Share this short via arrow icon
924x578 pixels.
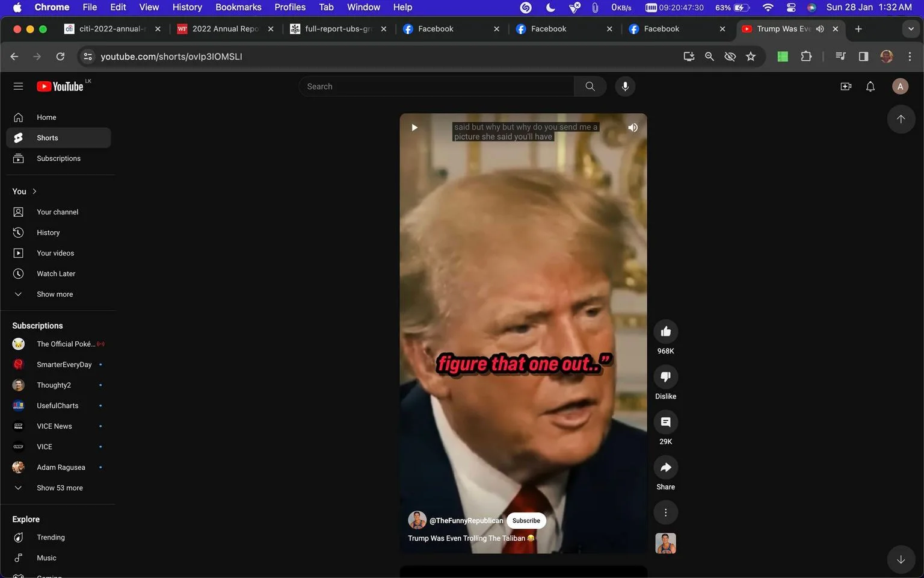pos(665,467)
